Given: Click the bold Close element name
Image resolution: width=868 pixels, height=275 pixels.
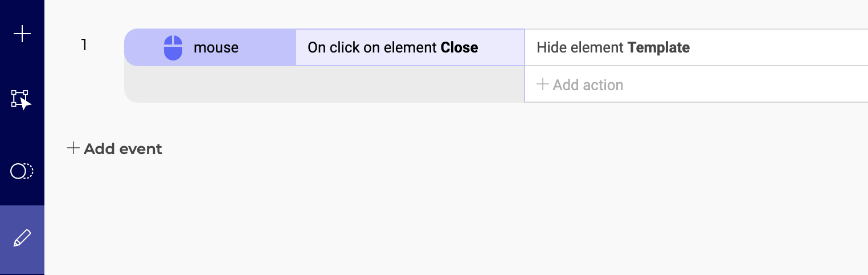Looking at the screenshot, I should [x=459, y=47].
